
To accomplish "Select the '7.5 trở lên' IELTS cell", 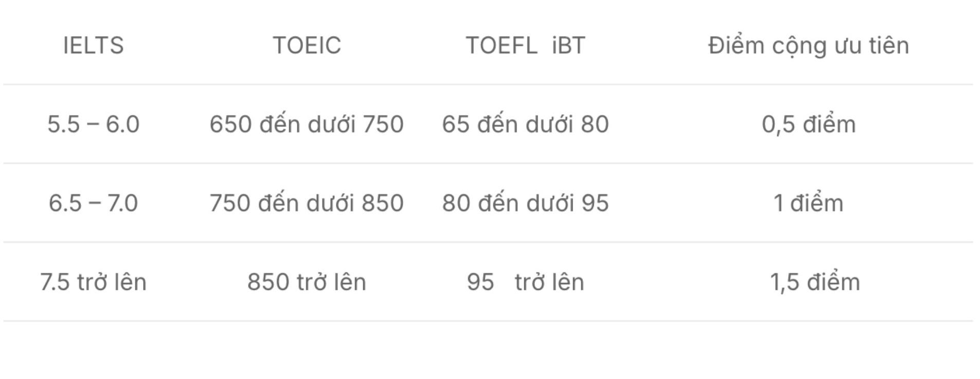I will [93, 282].
